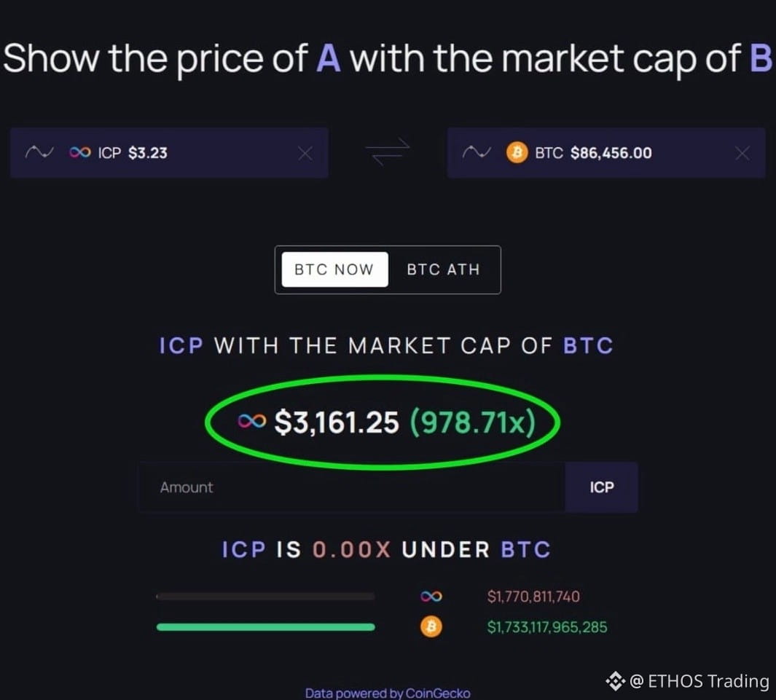This screenshot has width=776, height=700.
Task: Clear the ICP selection with its X
Action: coord(305,152)
